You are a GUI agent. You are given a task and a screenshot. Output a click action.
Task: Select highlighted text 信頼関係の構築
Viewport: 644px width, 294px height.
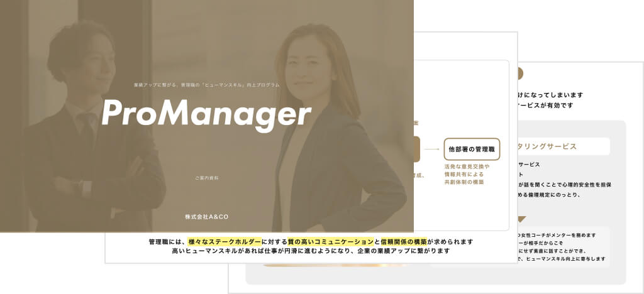click(404, 241)
